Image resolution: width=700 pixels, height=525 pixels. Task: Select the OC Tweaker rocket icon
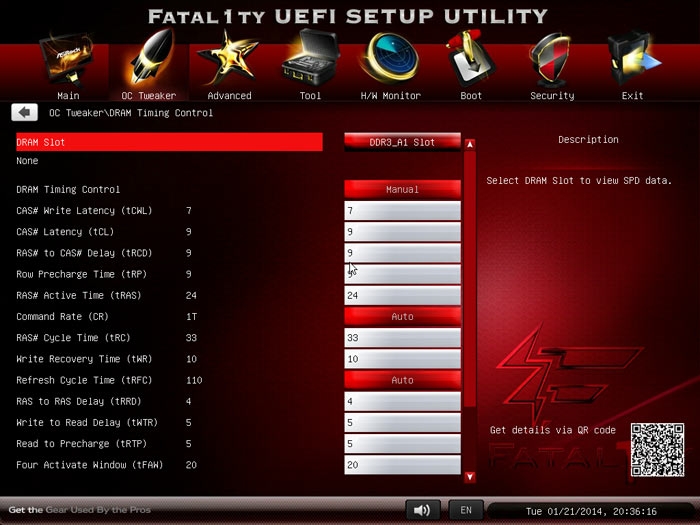point(151,58)
